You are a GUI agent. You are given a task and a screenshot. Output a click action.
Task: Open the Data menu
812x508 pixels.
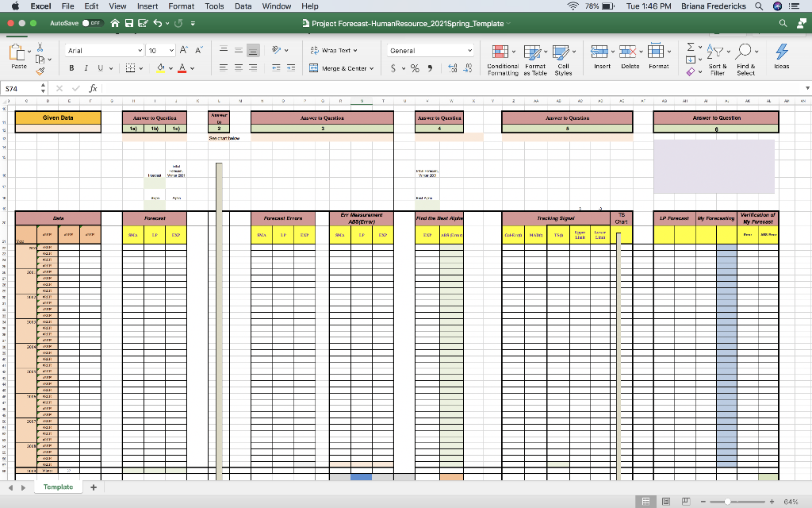pyautogui.click(x=243, y=6)
